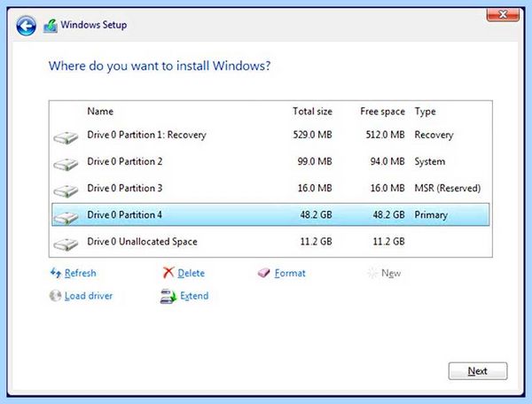The height and width of the screenshot is (404, 532).
Task: Select Drive 0 Partition 4 row
Action: point(270,215)
